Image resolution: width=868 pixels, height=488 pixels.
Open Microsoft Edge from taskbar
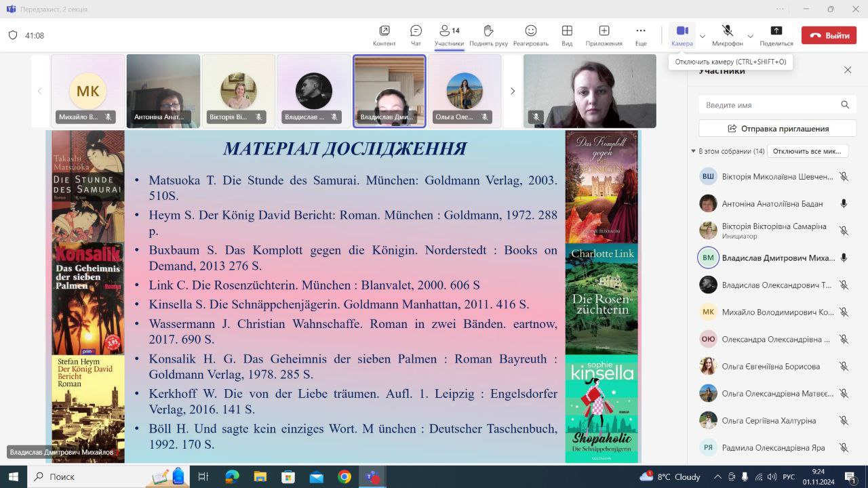pos(232,476)
